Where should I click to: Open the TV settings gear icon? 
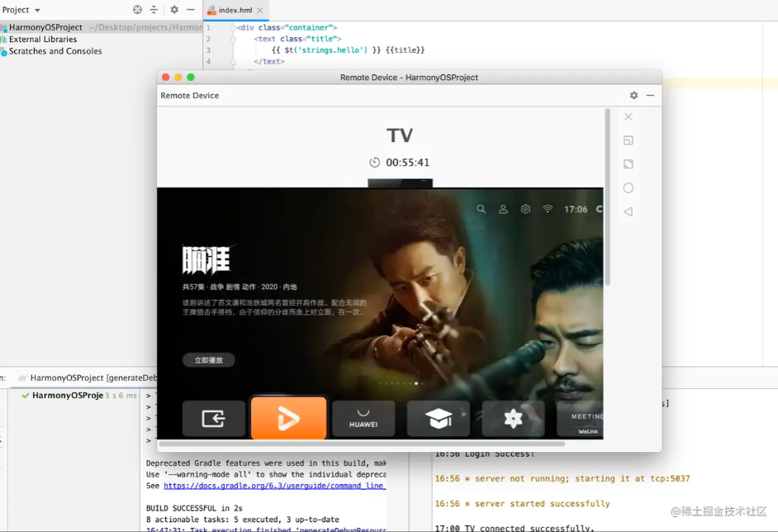(525, 209)
